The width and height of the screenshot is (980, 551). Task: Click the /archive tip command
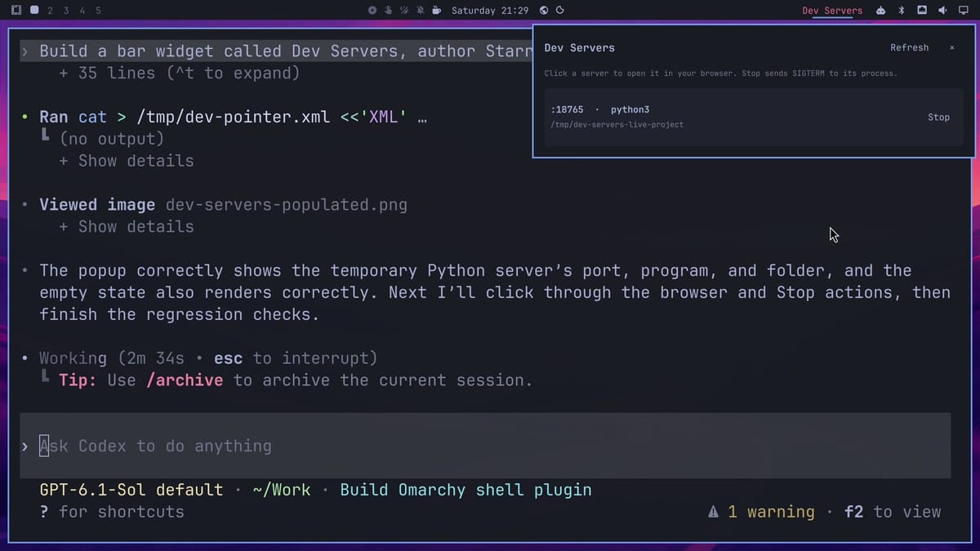coord(185,380)
